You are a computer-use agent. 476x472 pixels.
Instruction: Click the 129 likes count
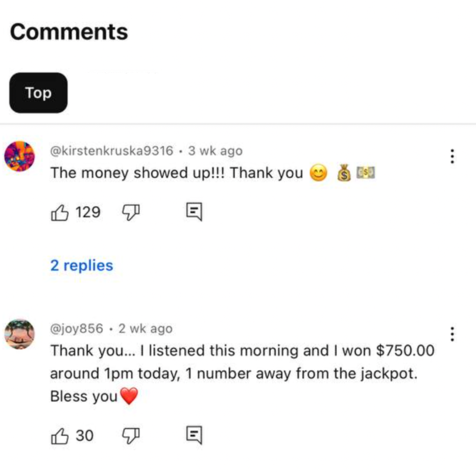tap(88, 212)
